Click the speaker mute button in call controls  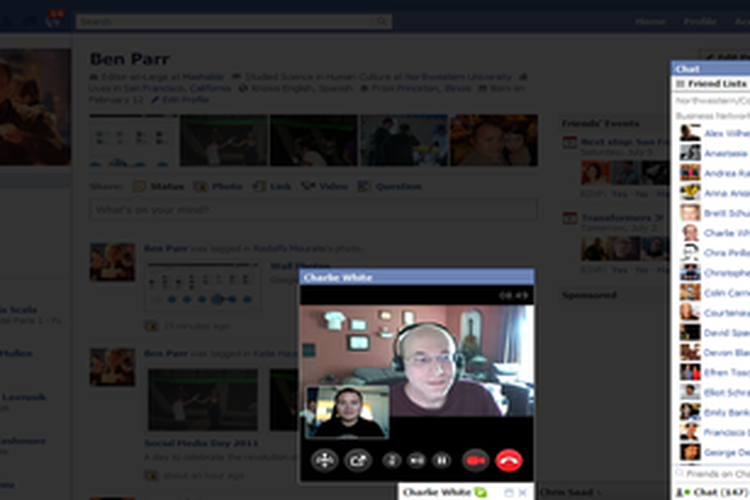point(416,461)
